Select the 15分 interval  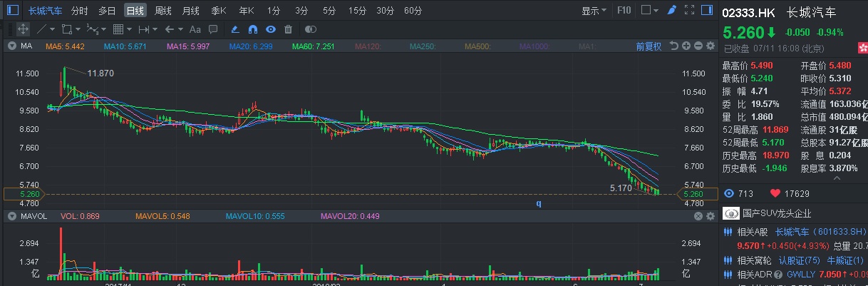(x=358, y=11)
